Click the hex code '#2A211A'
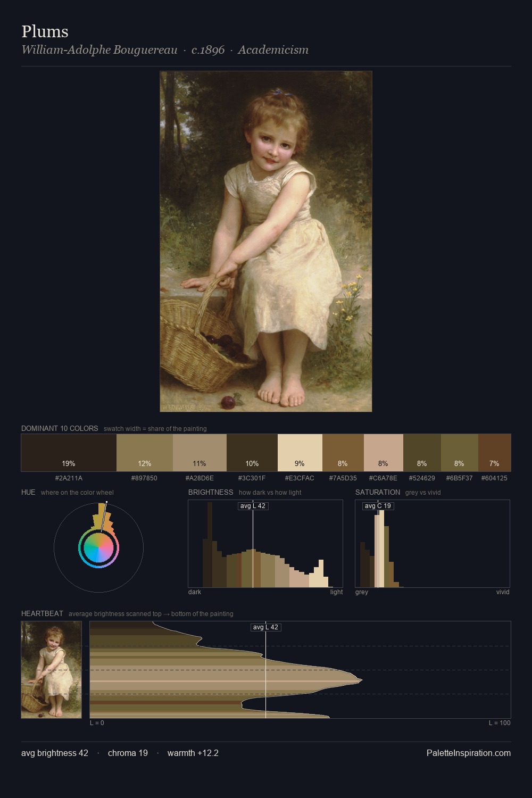The width and height of the screenshot is (532, 798). click(69, 478)
